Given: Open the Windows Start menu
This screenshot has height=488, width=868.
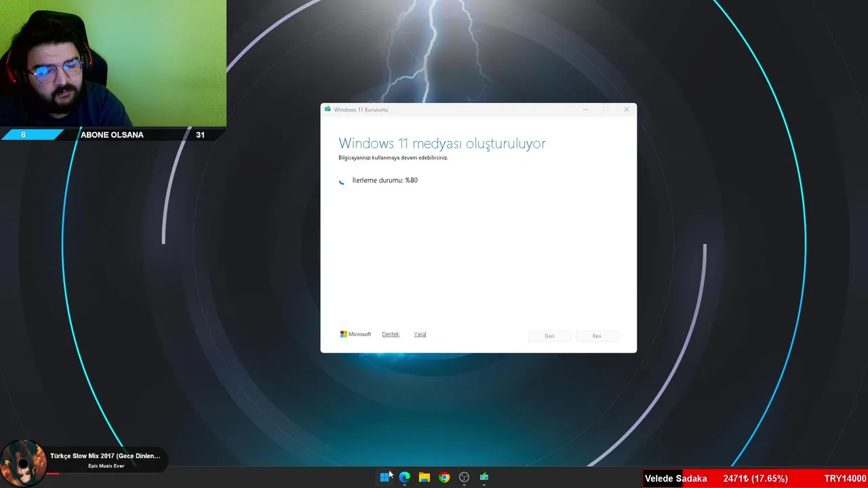Looking at the screenshot, I should click(x=384, y=477).
